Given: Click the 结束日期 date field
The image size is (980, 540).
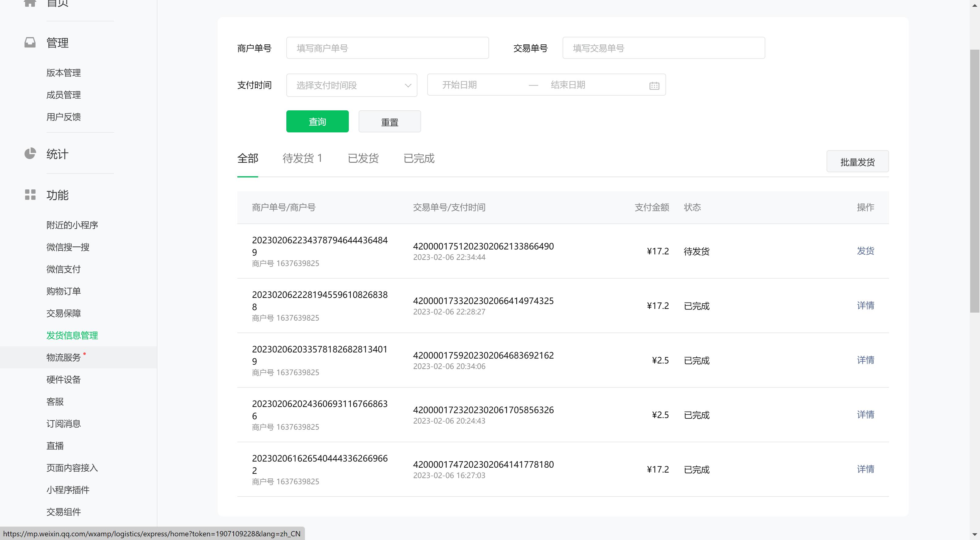Looking at the screenshot, I should 568,85.
